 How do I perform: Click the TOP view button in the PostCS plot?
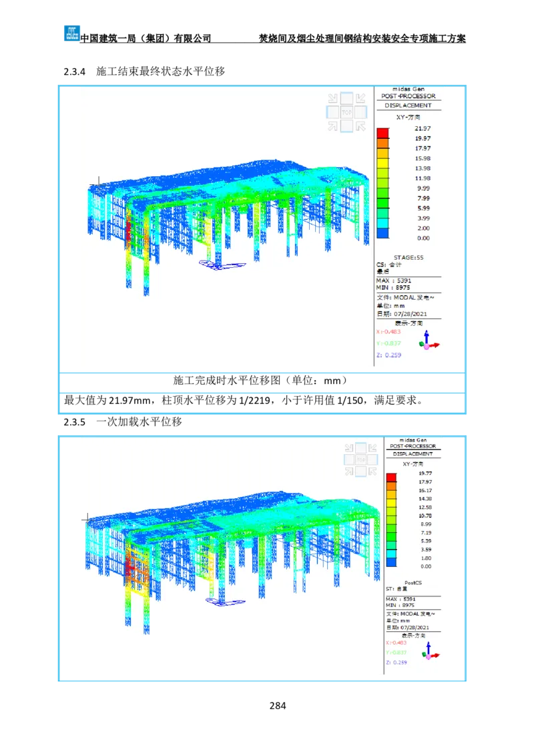tap(360, 459)
